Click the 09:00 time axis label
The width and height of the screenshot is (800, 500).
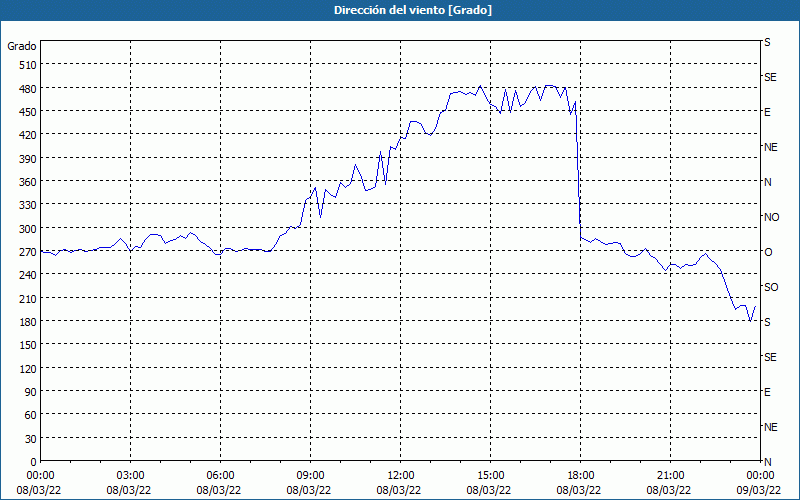pyautogui.click(x=310, y=476)
